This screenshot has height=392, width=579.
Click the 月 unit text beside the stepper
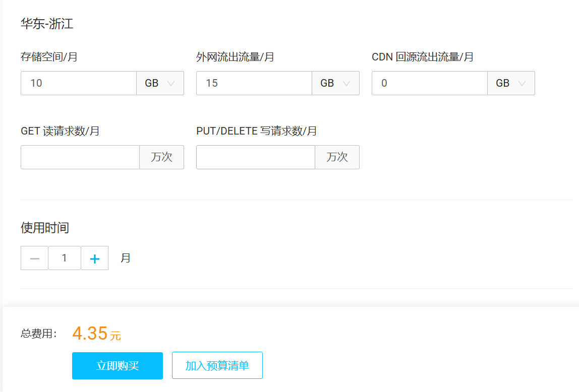(126, 258)
